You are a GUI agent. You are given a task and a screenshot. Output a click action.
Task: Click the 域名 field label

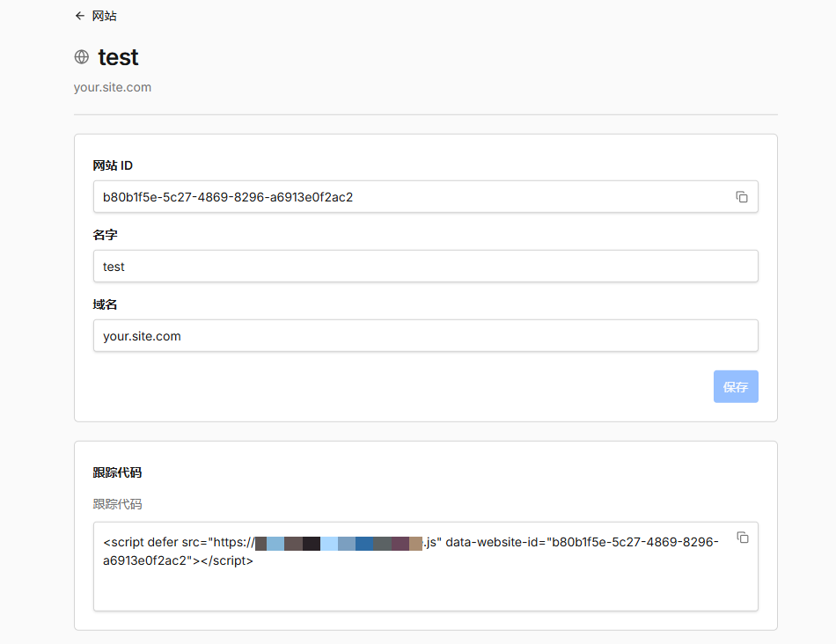click(105, 304)
